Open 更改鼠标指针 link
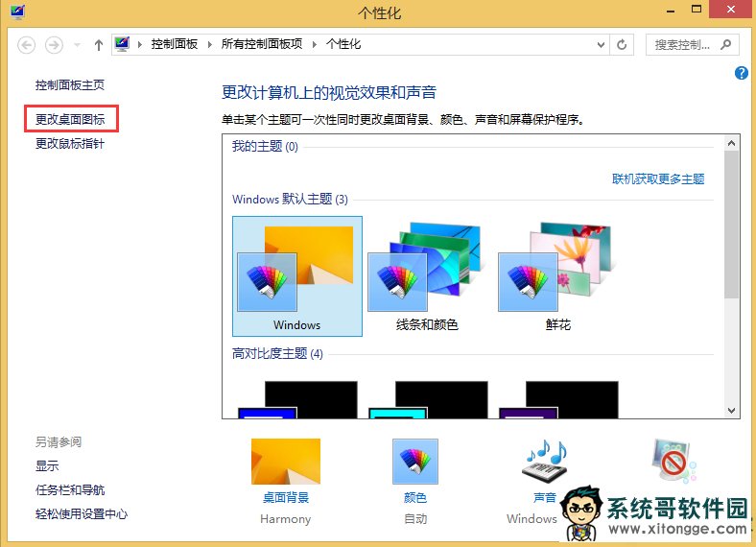 pyautogui.click(x=70, y=143)
